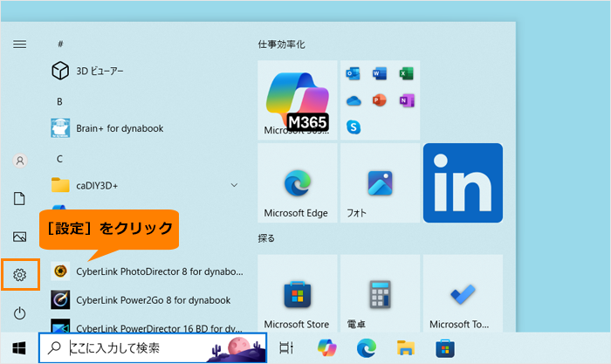Expand the Start hamburger menu
611x364 pixels.
click(20, 44)
